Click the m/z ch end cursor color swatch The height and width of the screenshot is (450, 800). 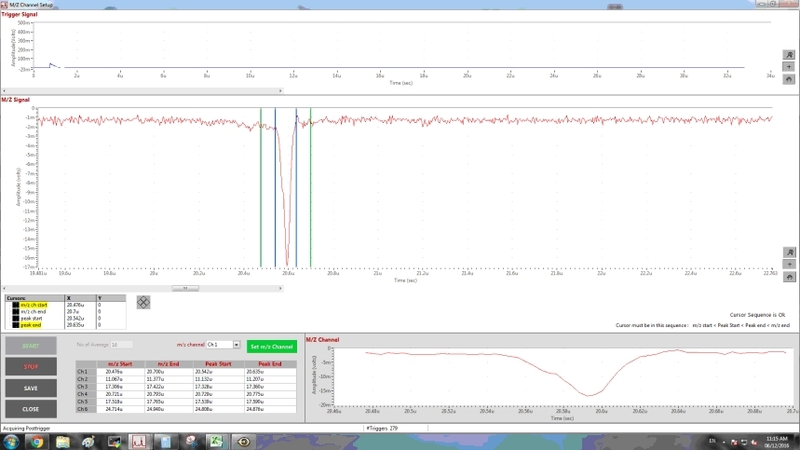(x=16, y=312)
